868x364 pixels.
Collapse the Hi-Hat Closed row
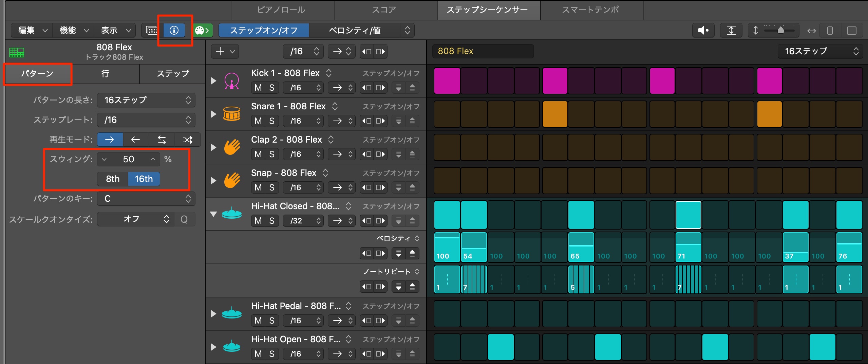click(x=213, y=214)
